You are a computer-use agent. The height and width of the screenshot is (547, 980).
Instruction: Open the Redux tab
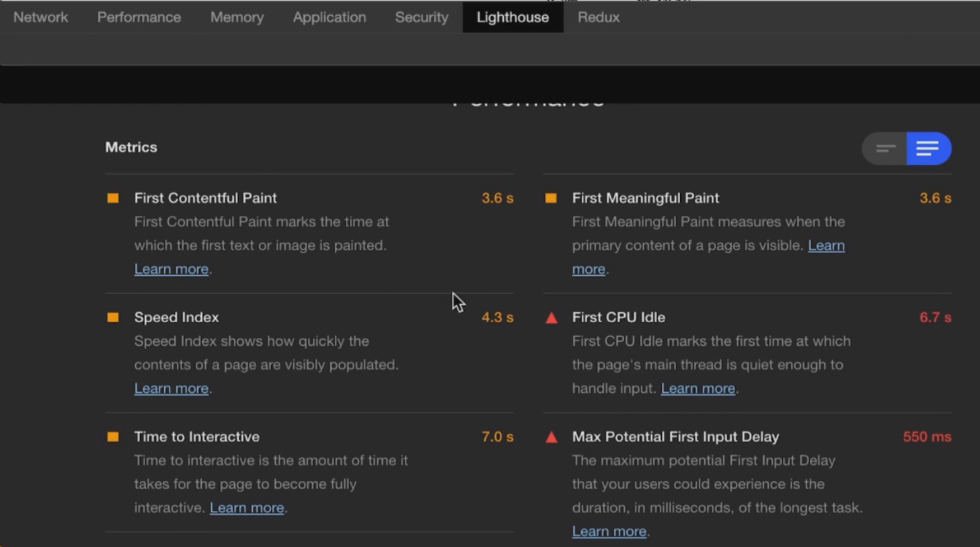(x=599, y=17)
